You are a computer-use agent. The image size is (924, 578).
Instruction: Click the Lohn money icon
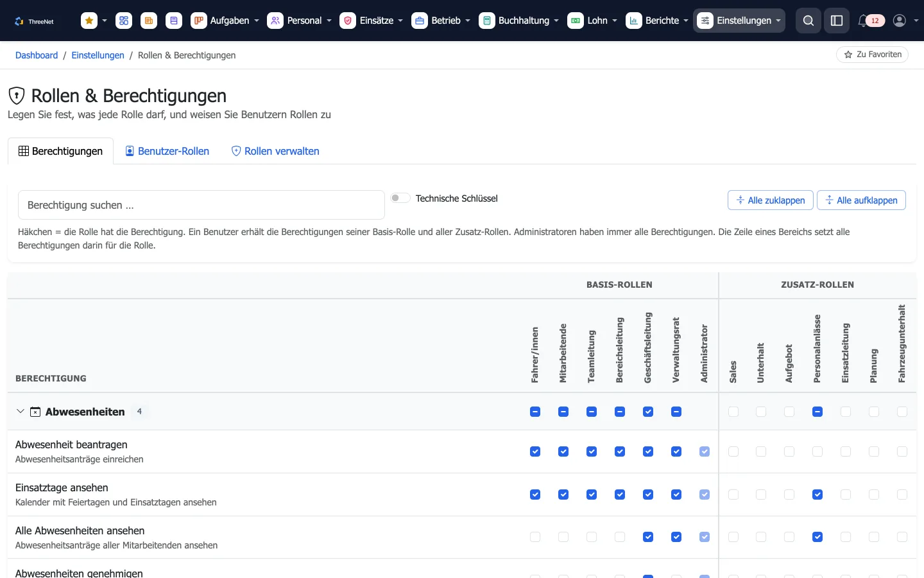coord(576,21)
